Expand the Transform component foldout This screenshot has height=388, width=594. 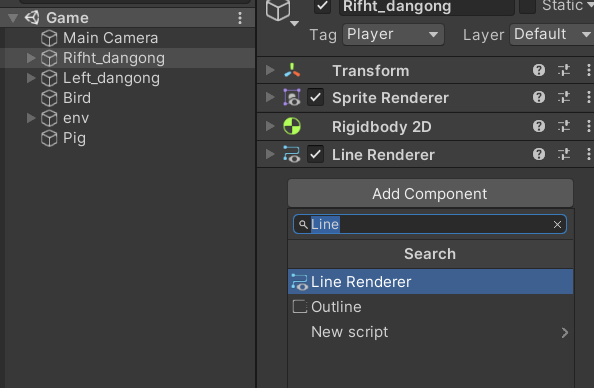[270, 70]
